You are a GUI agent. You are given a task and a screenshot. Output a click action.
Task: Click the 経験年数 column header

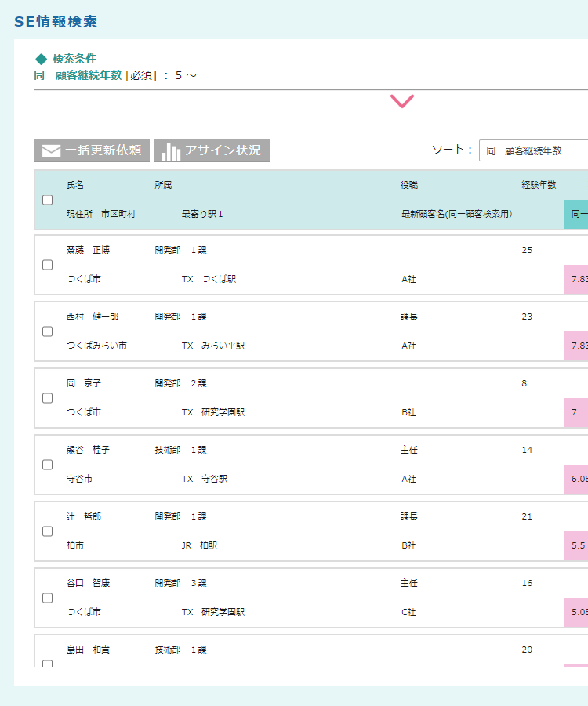click(539, 186)
